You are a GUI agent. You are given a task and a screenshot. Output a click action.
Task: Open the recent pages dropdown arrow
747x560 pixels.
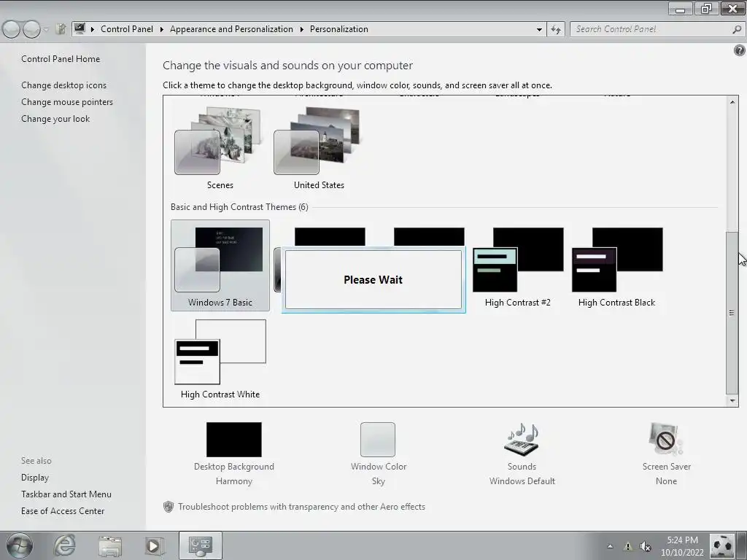point(46,29)
